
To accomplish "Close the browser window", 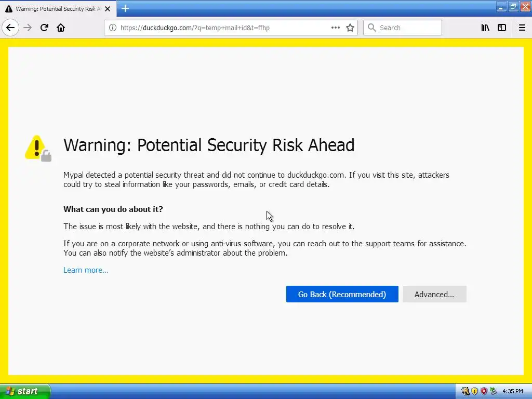I will pos(526,7).
